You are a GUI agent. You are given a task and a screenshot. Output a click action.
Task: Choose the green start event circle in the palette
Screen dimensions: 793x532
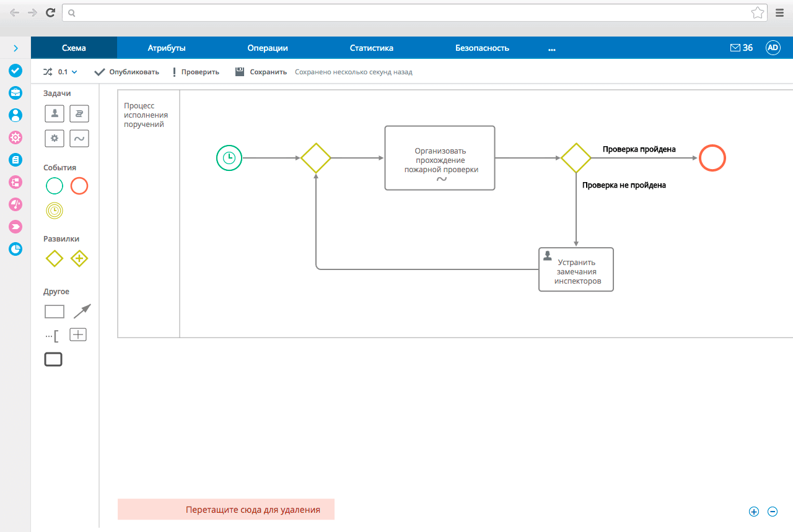coord(55,186)
